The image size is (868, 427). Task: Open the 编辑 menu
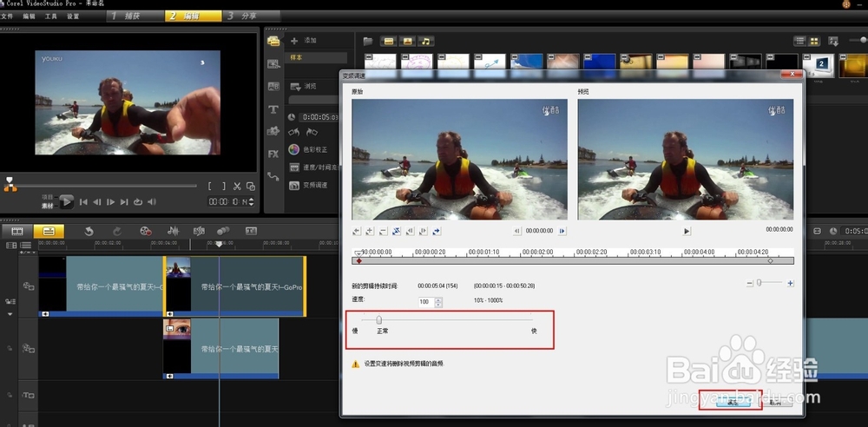click(29, 16)
